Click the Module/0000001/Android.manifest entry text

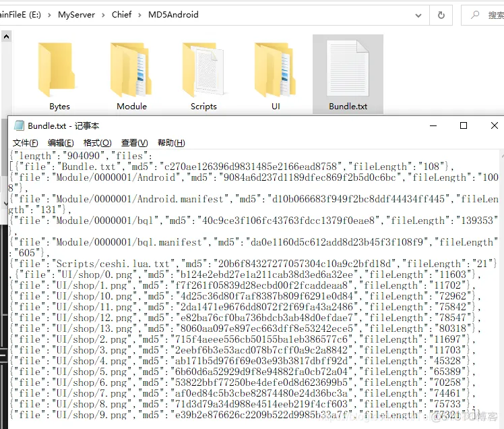pos(140,199)
